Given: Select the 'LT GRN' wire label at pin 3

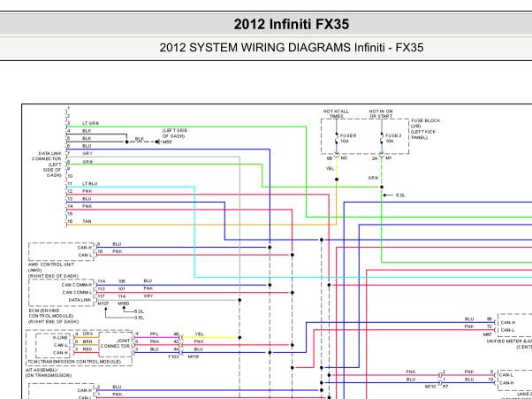Looking at the screenshot, I should coord(90,123).
